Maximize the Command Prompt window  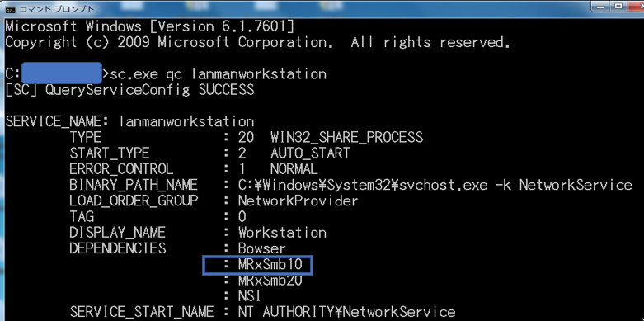(618, 6)
